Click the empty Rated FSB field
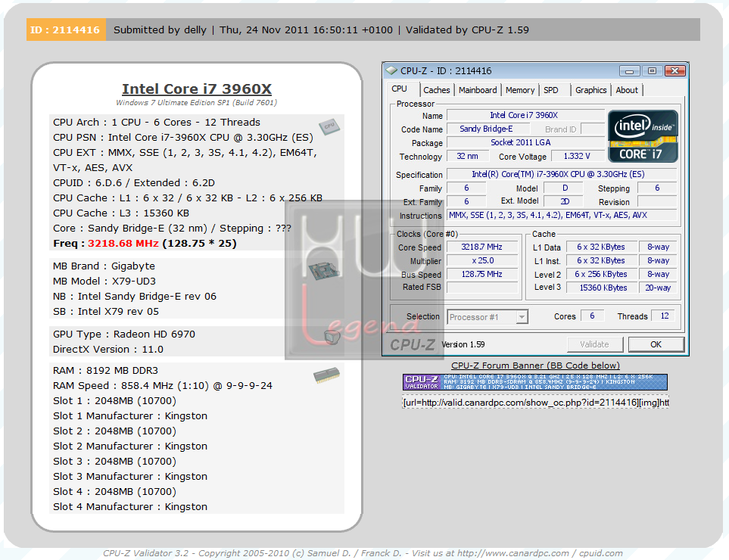The image size is (729, 560). 482,288
